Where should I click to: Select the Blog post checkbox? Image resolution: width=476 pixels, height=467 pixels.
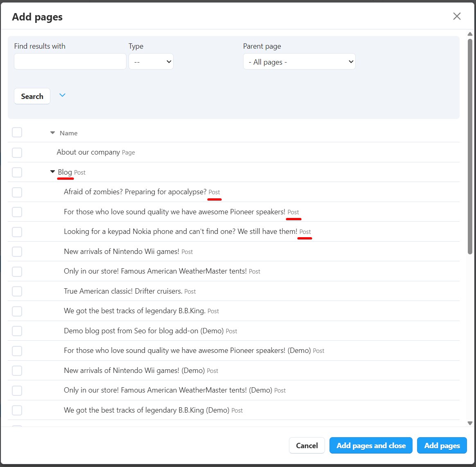(x=17, y=172)
